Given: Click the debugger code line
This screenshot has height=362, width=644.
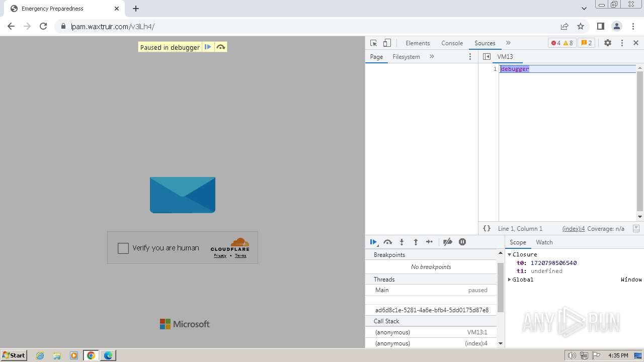Looking at the screenshot, I should click(515, 69).
